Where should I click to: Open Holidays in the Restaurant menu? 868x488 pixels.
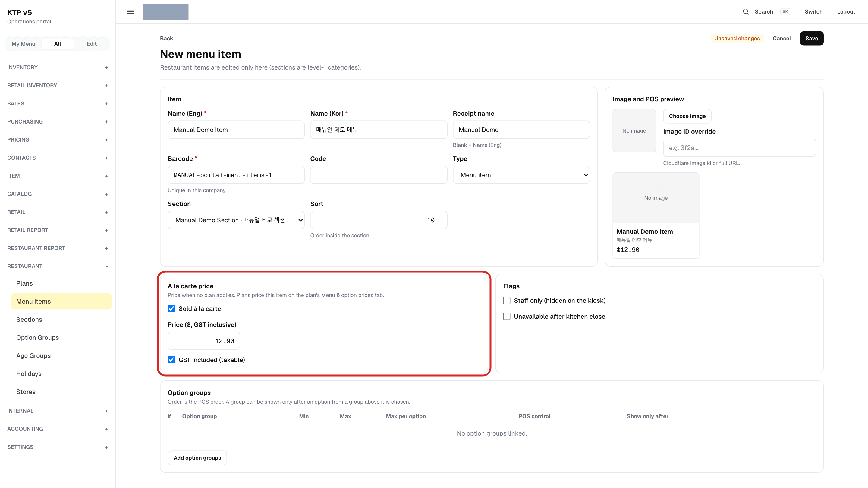61,374
